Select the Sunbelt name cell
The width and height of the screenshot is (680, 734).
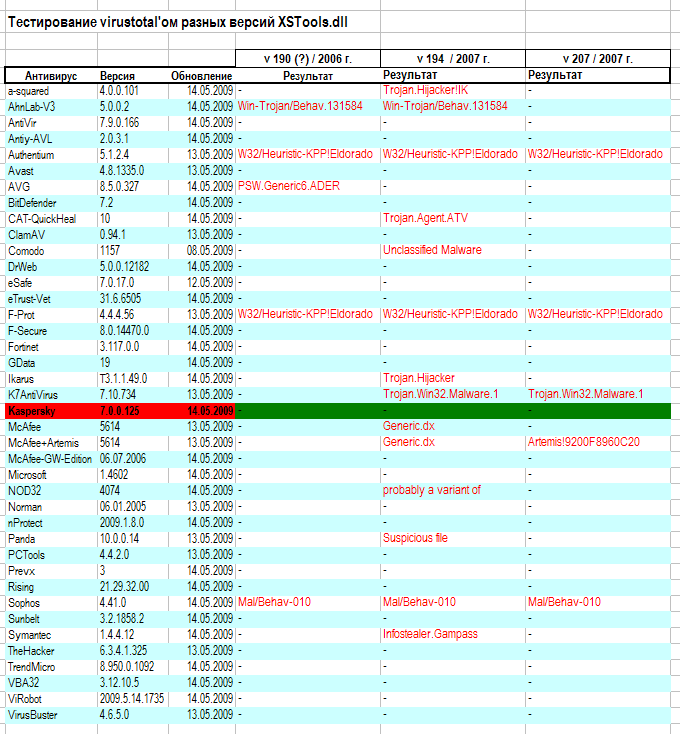tap(51, 618)
